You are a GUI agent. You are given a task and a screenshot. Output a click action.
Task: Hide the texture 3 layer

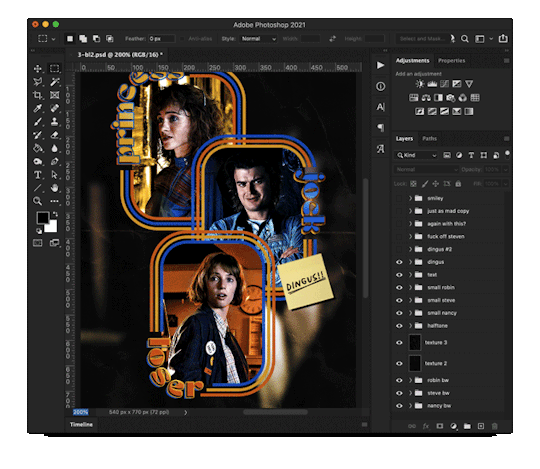[399, 343]
